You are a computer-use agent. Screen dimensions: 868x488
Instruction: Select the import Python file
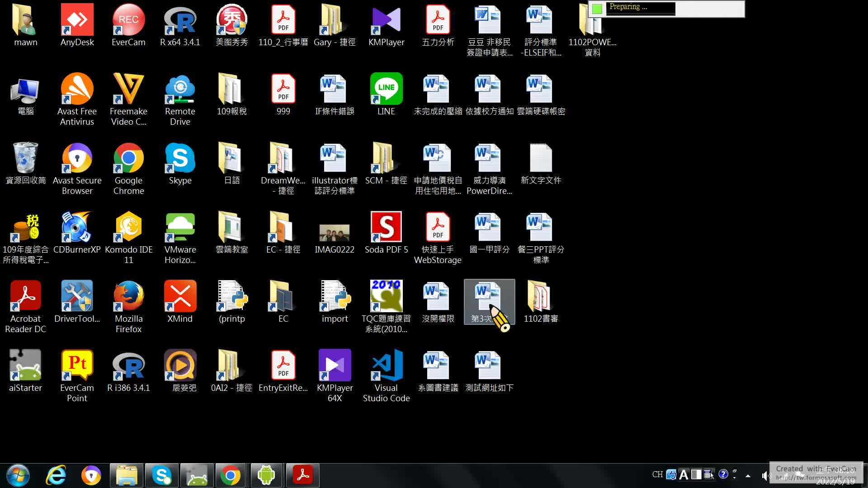[335, 302]
